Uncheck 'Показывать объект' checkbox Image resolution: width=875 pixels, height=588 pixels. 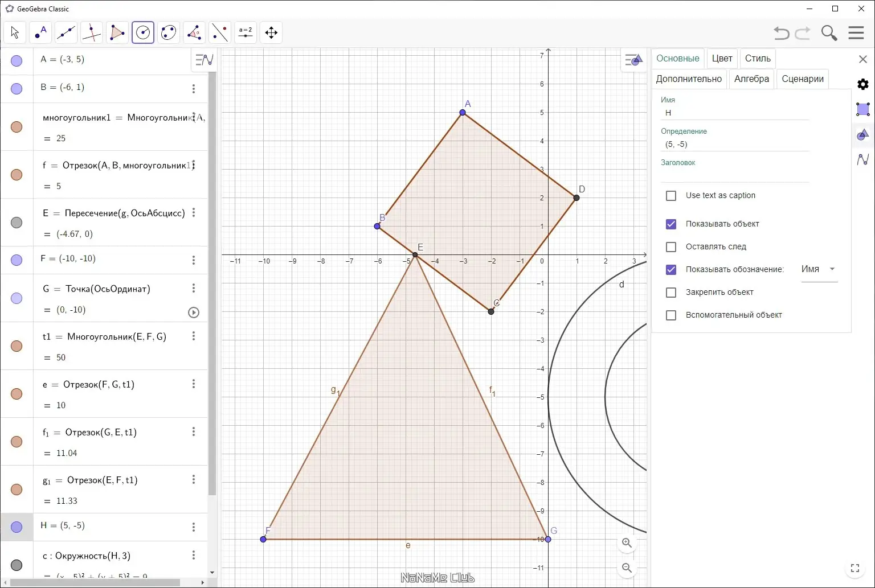click(671, 224)
